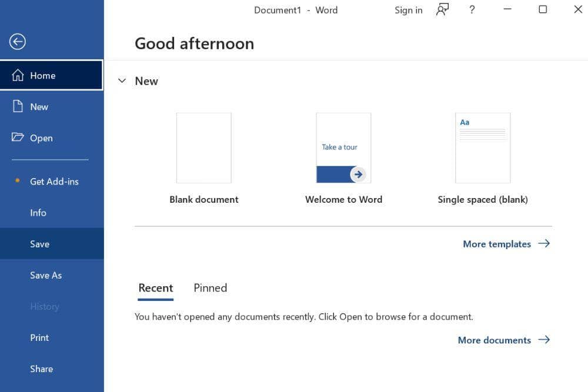Screen dimensions: 588x392
Task: Click the back arrow circle icon
Action: 18,41
